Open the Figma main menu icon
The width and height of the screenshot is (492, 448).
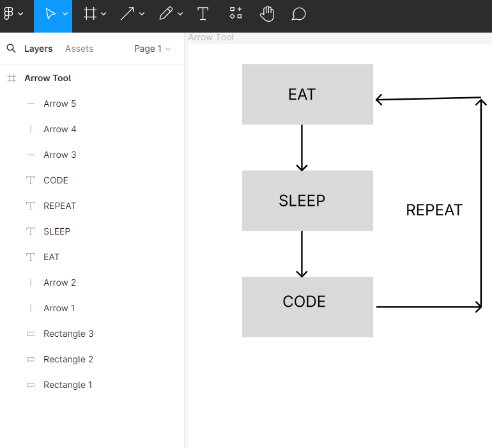pyautogui.click(x=8, y=13)
